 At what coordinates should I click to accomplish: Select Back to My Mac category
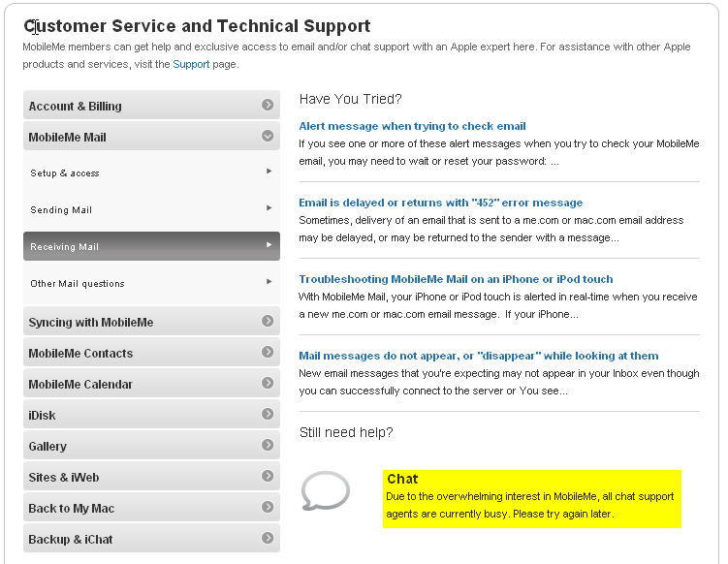pos(151,508)
